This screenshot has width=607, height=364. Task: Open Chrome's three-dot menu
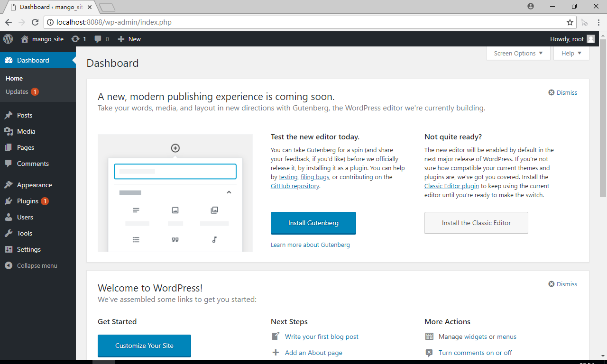coord(599,22)
